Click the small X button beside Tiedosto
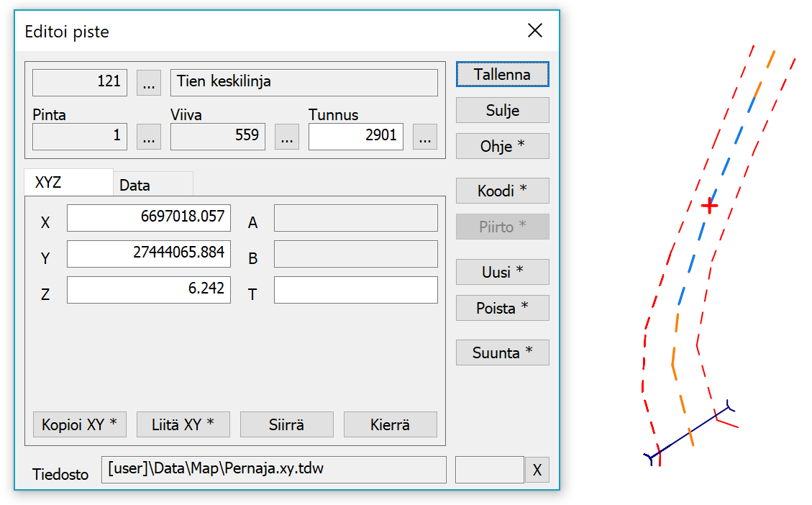This screenshot has height=505, width=812. tap(537, 470)
